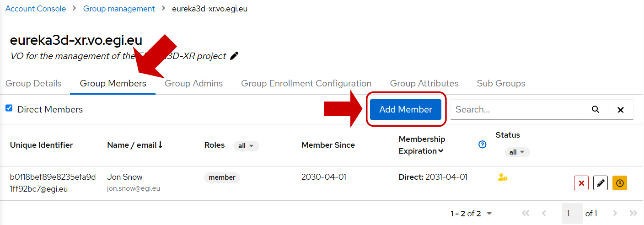The image size is (644, 225).
Task: Switch to the Group Attributes tab
Action: [424, 84]
